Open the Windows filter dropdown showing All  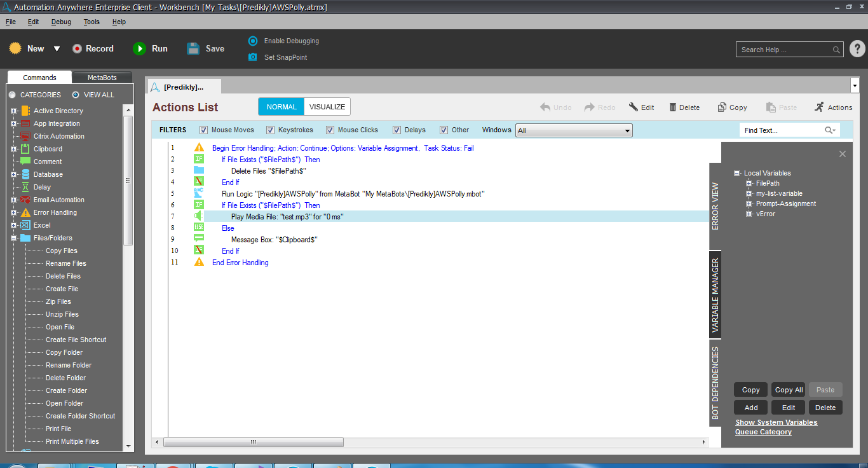[x=574, y=130]
